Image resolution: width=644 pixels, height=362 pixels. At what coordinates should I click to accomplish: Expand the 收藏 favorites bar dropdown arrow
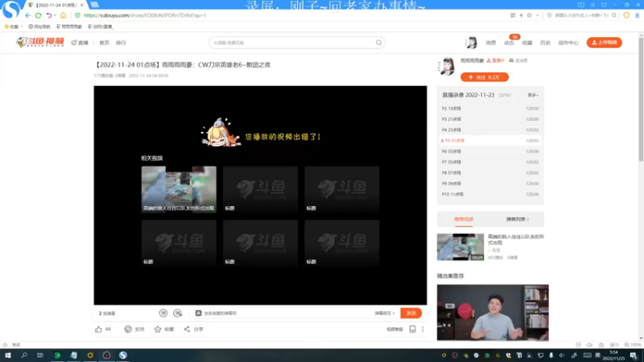(x=22, y=27)
